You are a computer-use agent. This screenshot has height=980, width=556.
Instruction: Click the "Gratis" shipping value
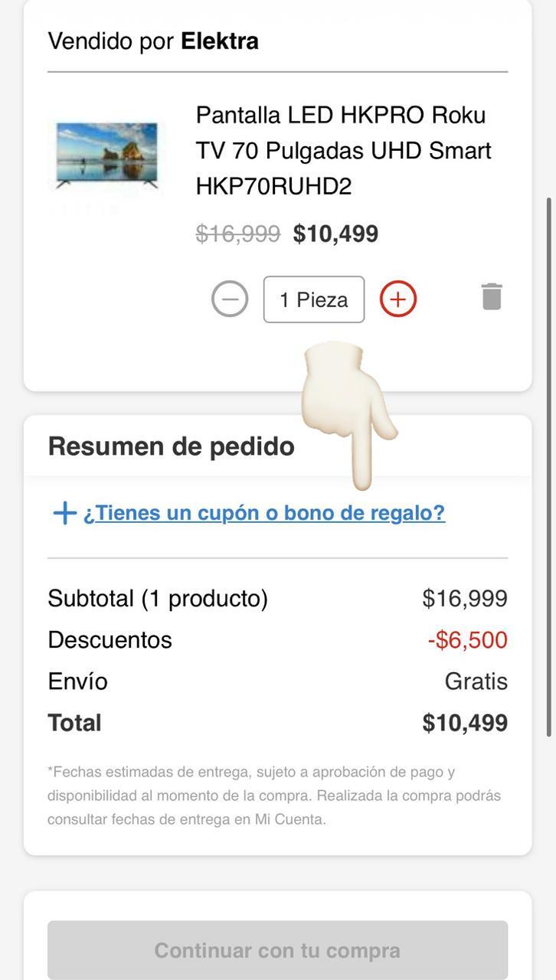tap(476, 681)
